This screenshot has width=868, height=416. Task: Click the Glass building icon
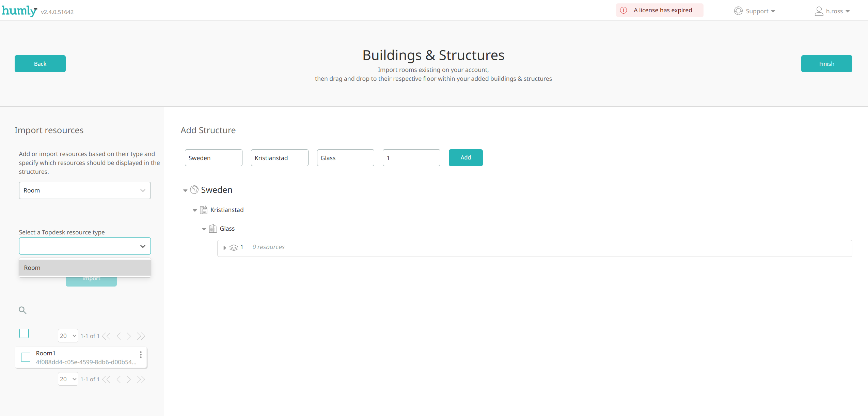tap(213, 229)
